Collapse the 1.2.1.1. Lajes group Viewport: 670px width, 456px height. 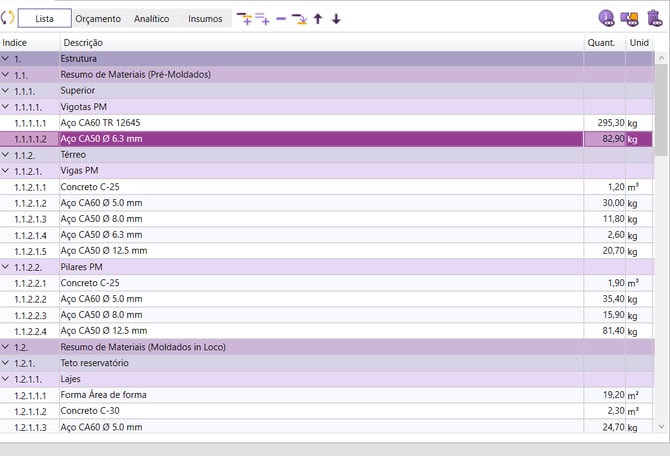coord(6,379)
